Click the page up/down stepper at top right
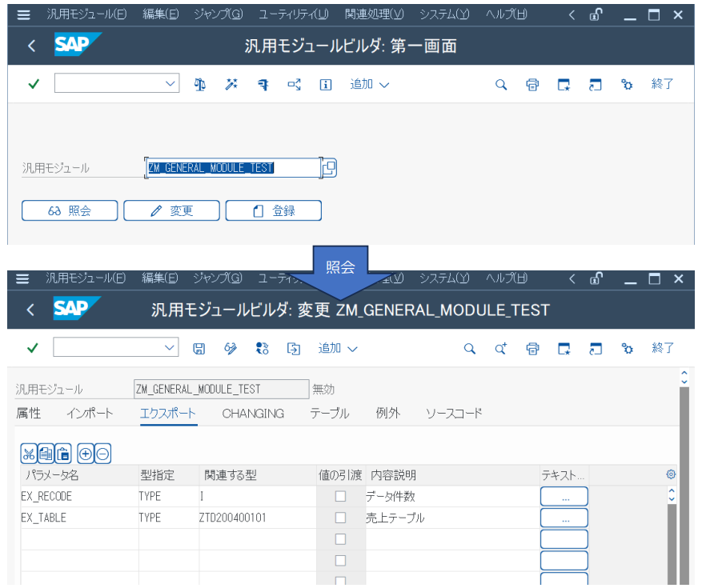710x588 pixels. (x=684, y=377)
